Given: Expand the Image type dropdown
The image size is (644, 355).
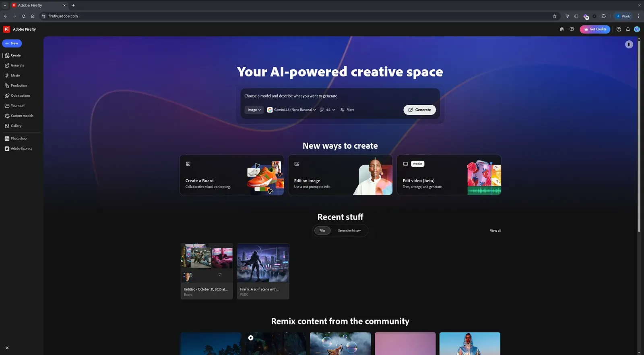Looking at the screenshot, I should 254,110.
